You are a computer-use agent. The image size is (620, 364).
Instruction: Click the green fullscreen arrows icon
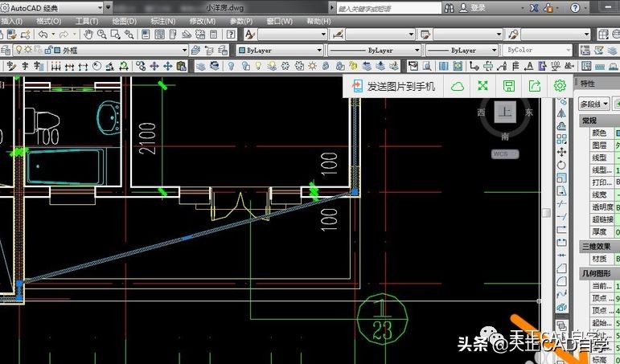pos(482,86)
